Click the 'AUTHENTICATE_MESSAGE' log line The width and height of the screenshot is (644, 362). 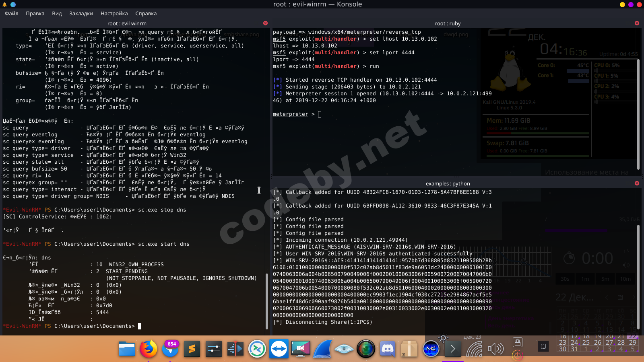point(365,247)
